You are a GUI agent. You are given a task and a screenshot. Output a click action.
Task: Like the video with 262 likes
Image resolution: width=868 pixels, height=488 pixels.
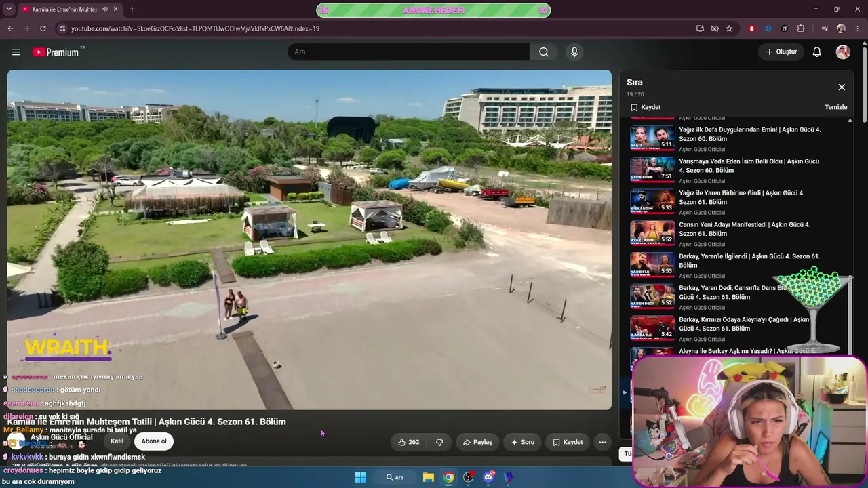click(408, 442)
